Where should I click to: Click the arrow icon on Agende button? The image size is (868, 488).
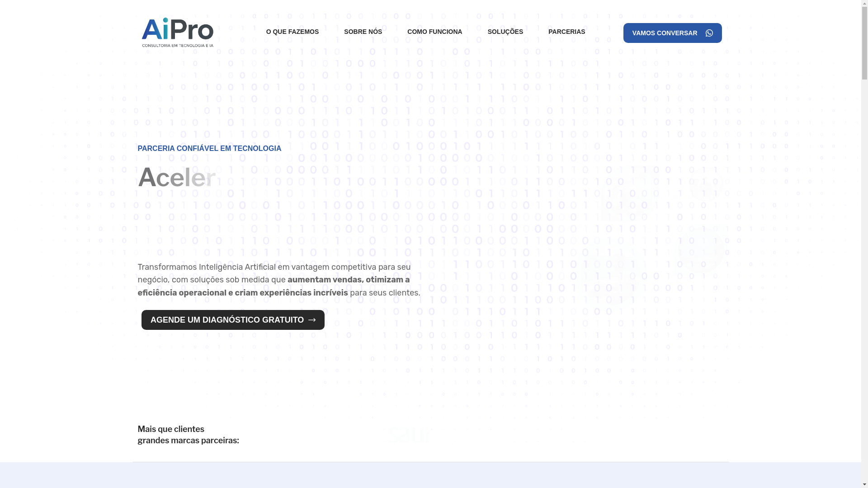coord(312,320)
